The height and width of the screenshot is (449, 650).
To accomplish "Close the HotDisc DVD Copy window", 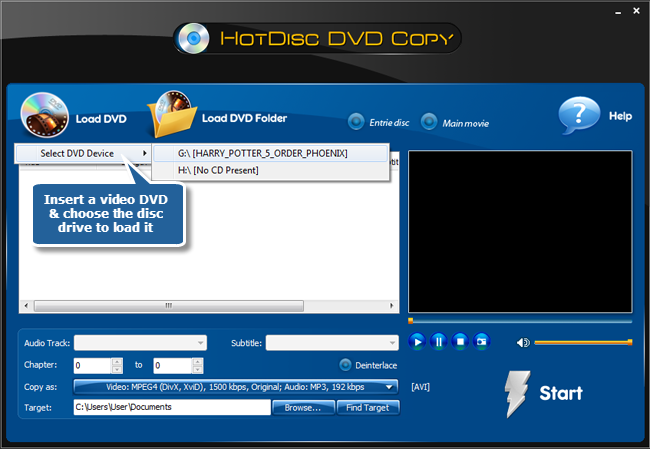I will point(636,11).
